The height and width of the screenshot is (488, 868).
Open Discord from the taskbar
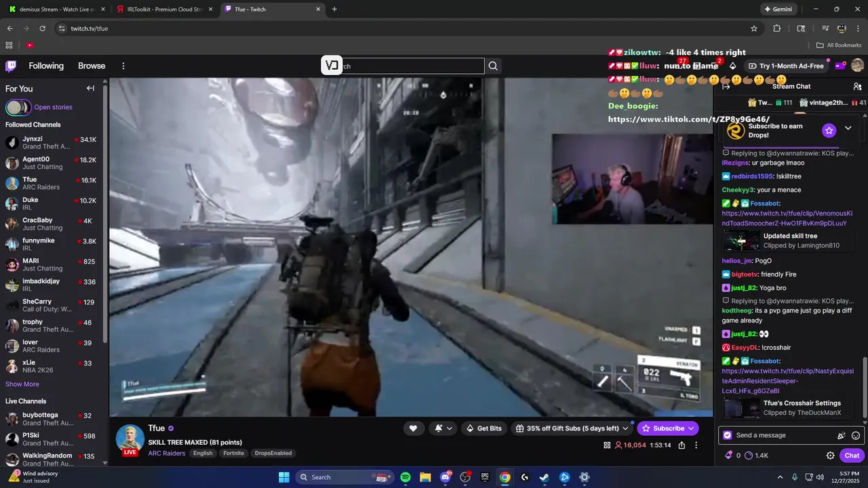(x=446, y=477)
